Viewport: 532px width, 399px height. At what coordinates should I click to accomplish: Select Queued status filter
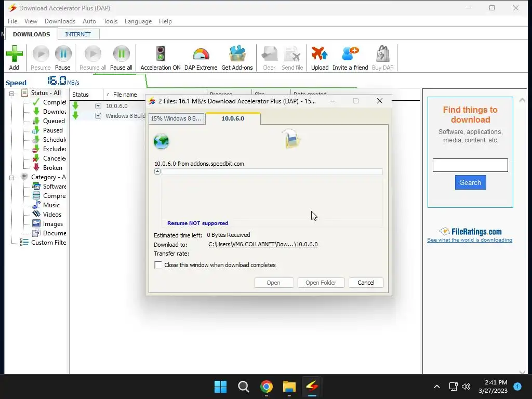(49, 121)
